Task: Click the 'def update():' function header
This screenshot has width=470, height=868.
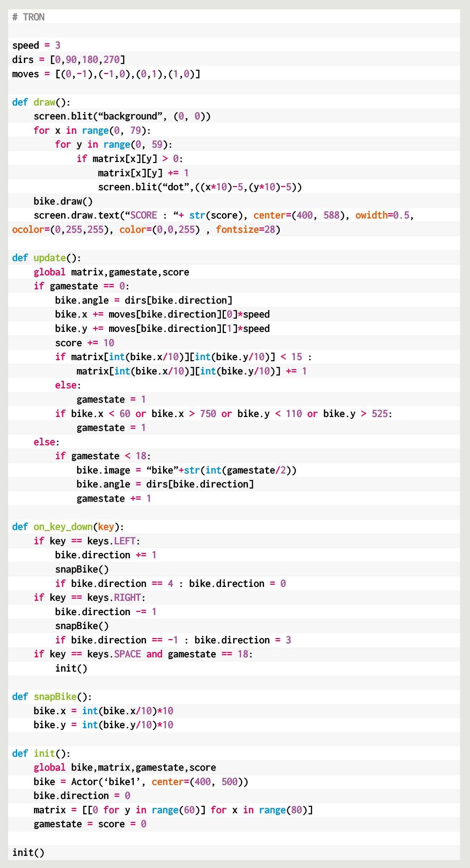Action: pyautogui.click(x=46, y=258)
